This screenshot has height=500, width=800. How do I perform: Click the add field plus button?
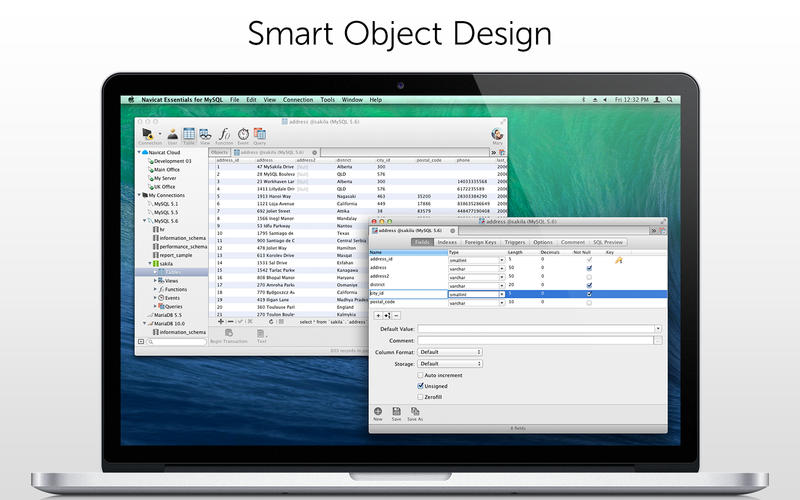coord(378,315)
